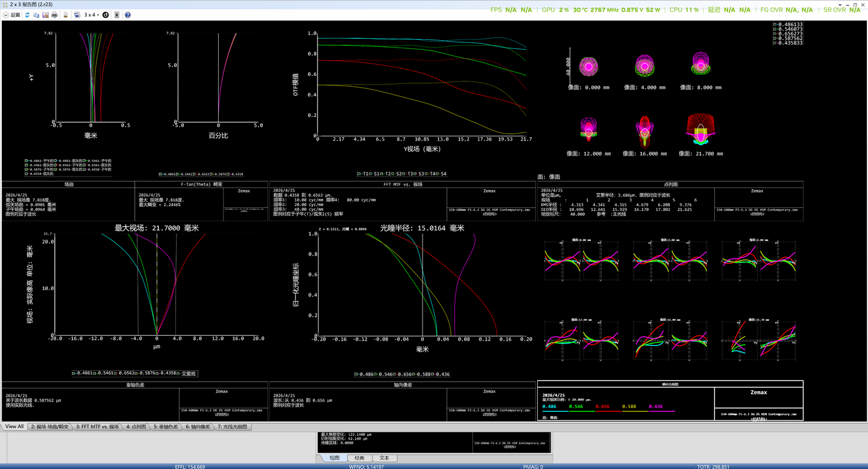Click the WFNO: 5.14197 status bar value
Viewport: 868px width, 469px height.
click(x=366, y=467)
